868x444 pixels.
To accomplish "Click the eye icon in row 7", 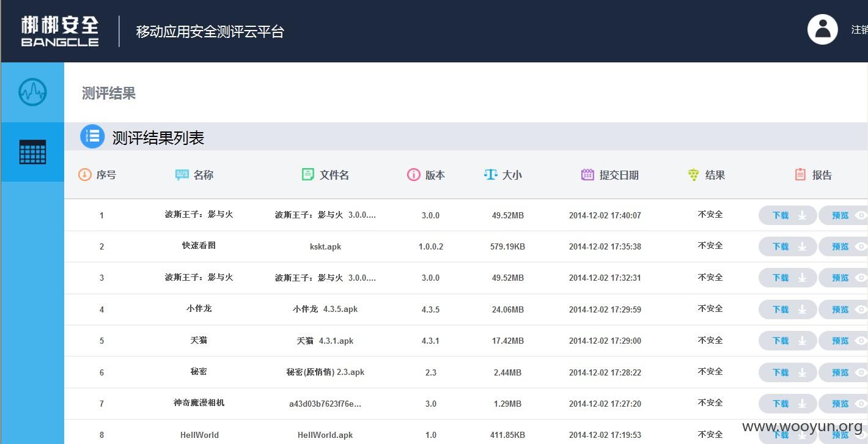I will 861,404.
